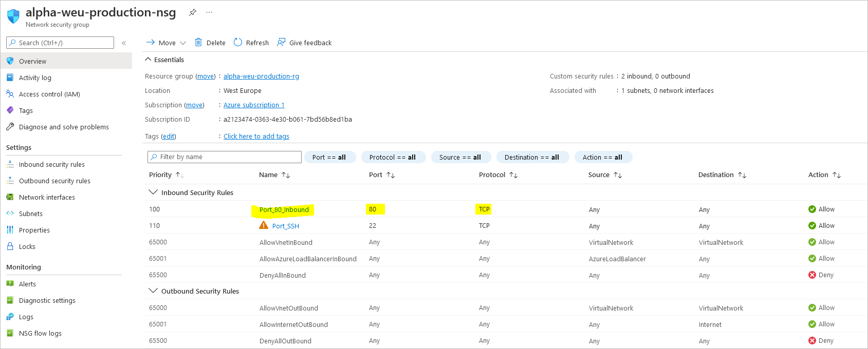
Task: Open the Protocol == all filter
Action: pos(393,157)
